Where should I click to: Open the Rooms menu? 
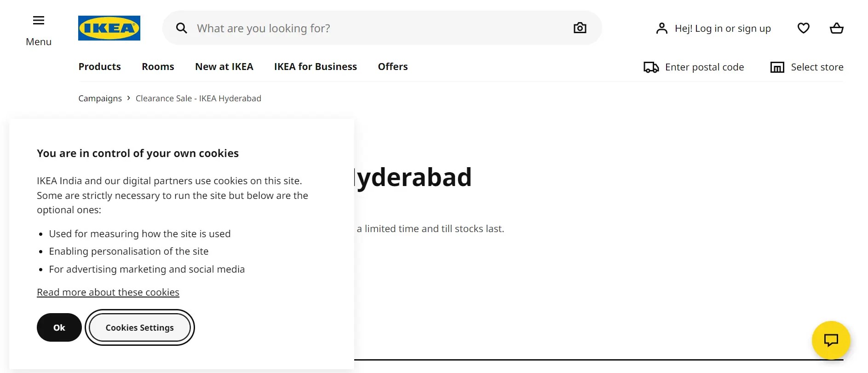[x=157, y=66]
